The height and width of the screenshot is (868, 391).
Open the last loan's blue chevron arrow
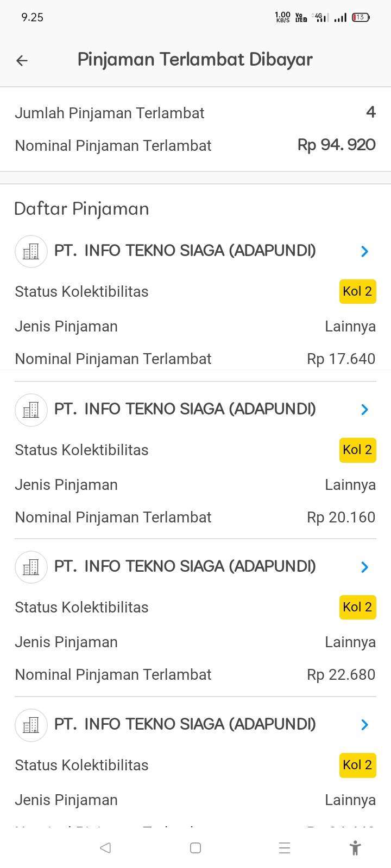click(x=364, y=725)
